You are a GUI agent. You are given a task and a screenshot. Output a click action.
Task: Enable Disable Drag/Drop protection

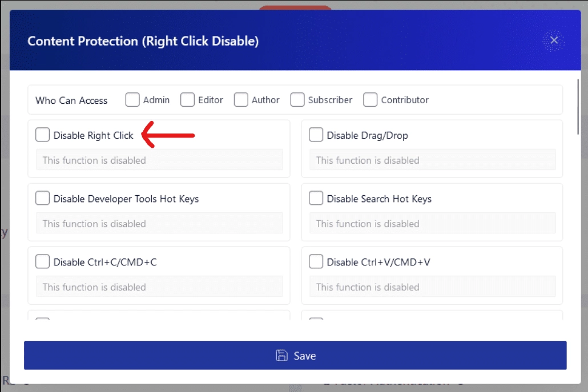[x=316, y=135]
